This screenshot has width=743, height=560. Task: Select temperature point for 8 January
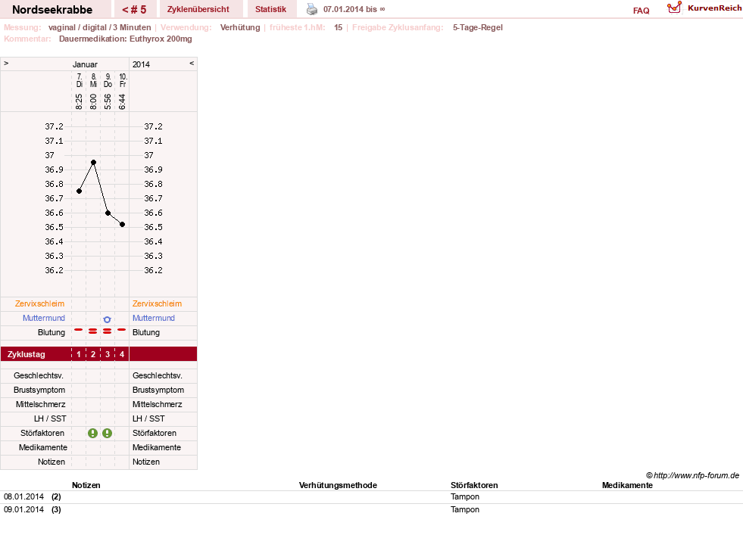coord(93,163)
